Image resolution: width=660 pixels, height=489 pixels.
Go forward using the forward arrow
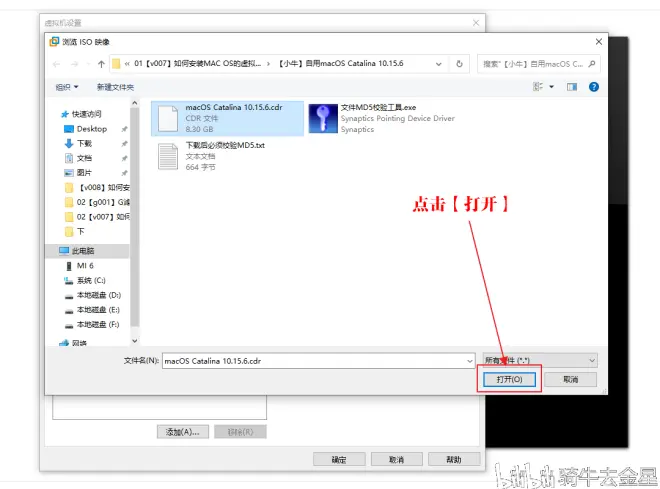pos(75,64)
